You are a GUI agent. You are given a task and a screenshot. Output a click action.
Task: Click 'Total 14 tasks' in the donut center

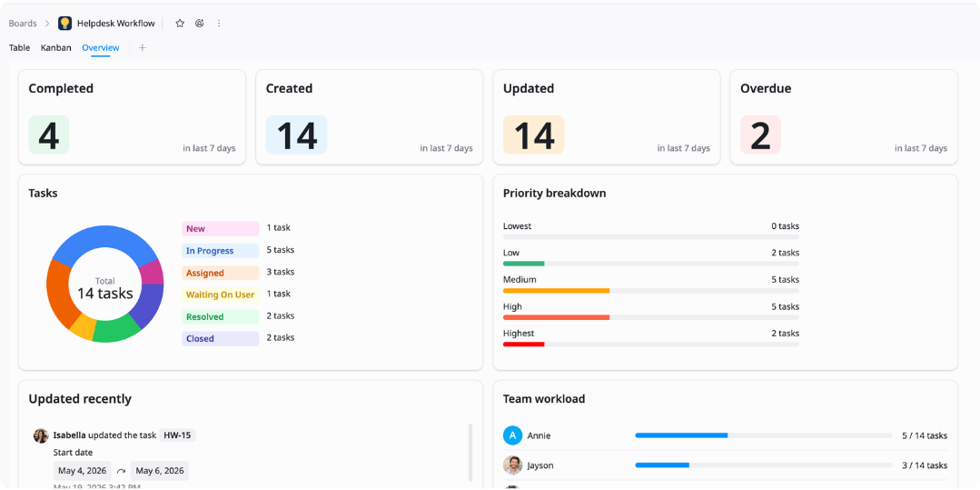coord(105,288)
